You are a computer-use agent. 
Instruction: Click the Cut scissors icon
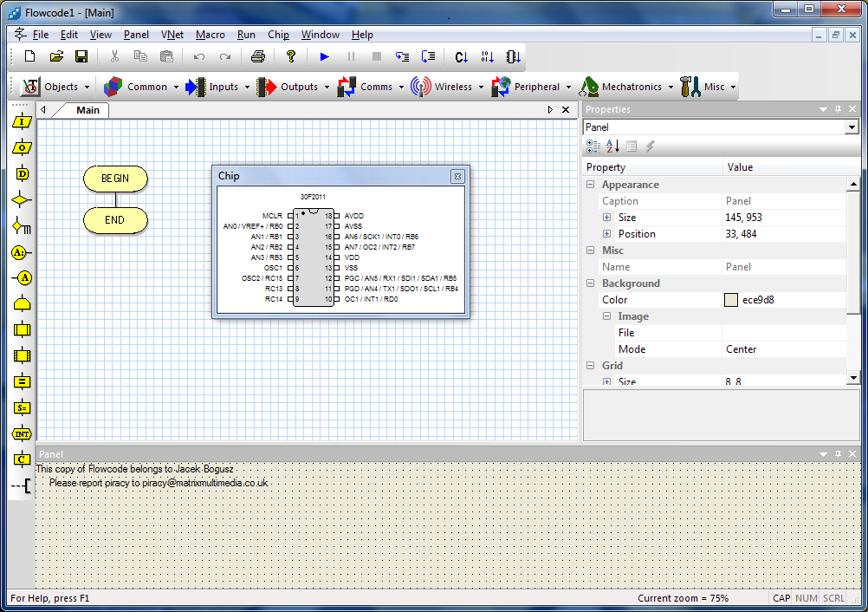pyautogui.click(x=114, y=56)
